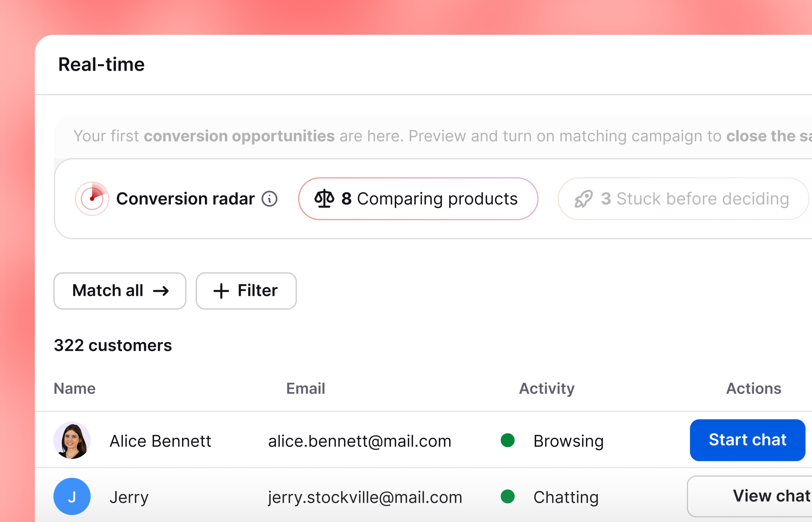
Task: Select the name Alice Bennett
Action: pos(160,441)
